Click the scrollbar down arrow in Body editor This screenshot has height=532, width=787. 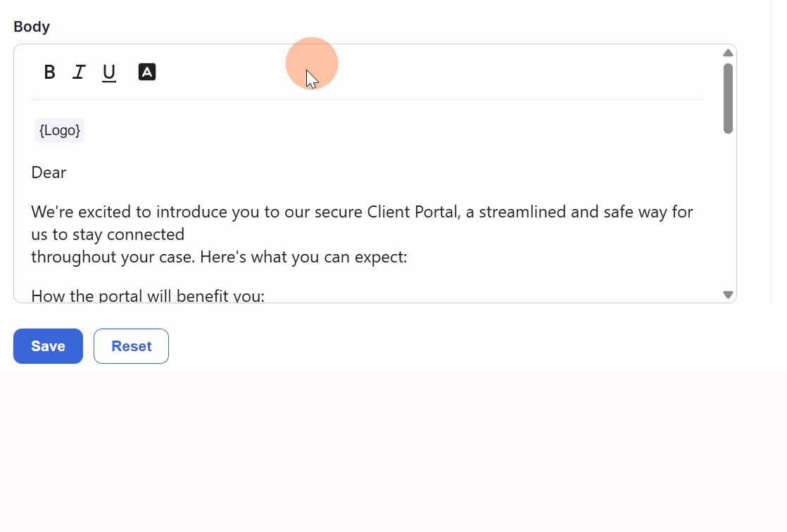pyautogui.click(x=728, y=295)
